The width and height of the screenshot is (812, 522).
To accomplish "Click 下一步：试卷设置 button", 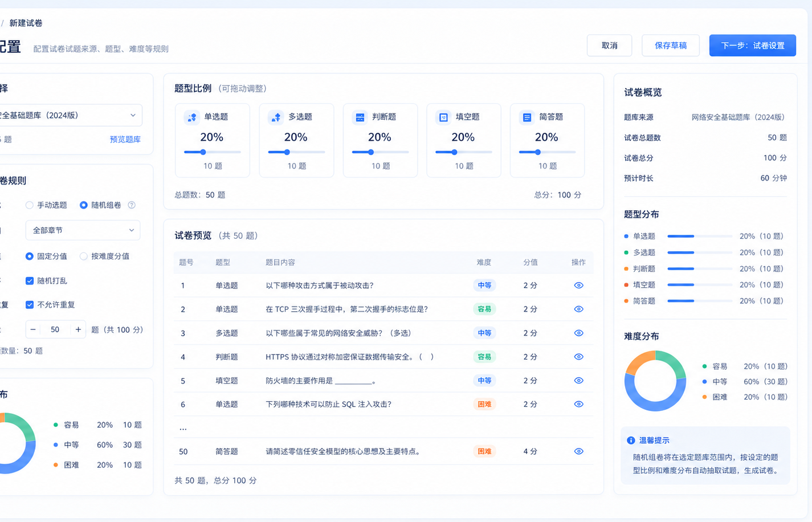I will (x=753, y=46).
